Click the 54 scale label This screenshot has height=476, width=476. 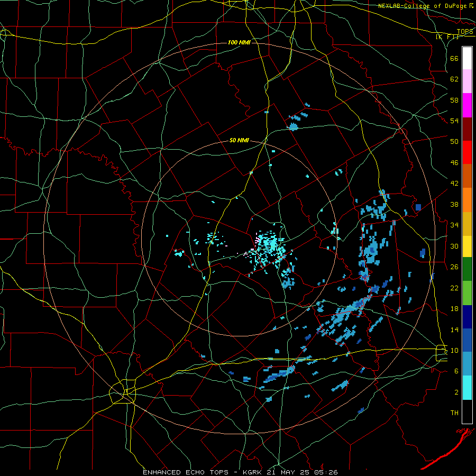[x=454, y=121]
